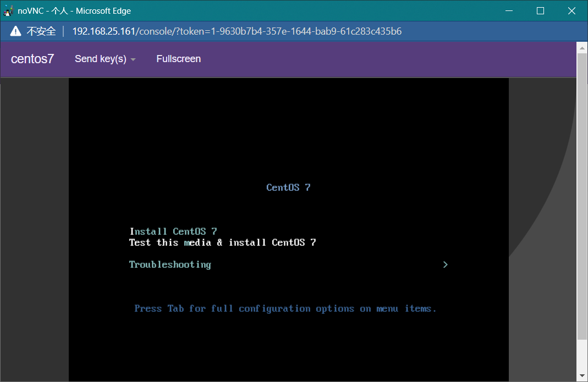Screen dimensions: 588x382
Task: Click the scrollbar down arrow
Action: [582, 375]
